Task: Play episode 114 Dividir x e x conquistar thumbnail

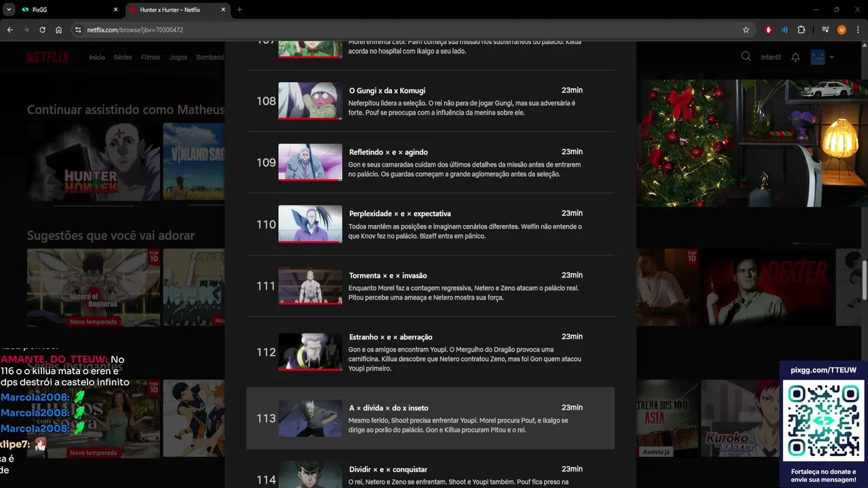Action: point(310,474)
